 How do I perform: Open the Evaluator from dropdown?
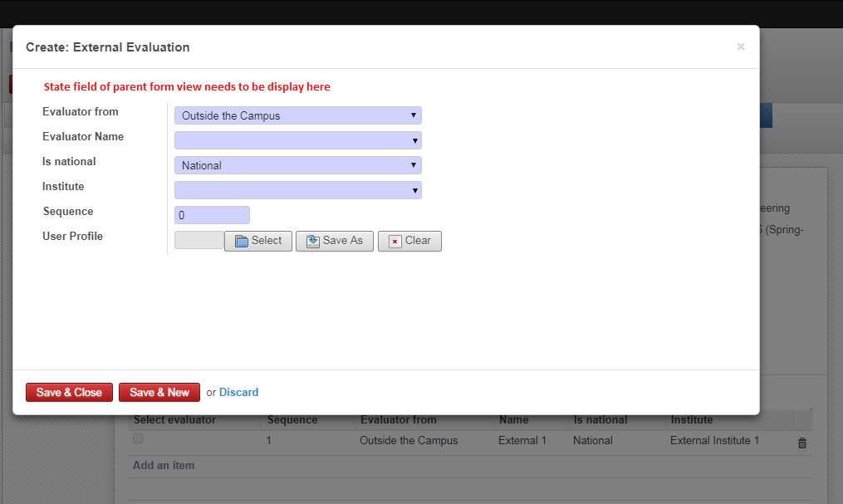[x=297, y=115]
